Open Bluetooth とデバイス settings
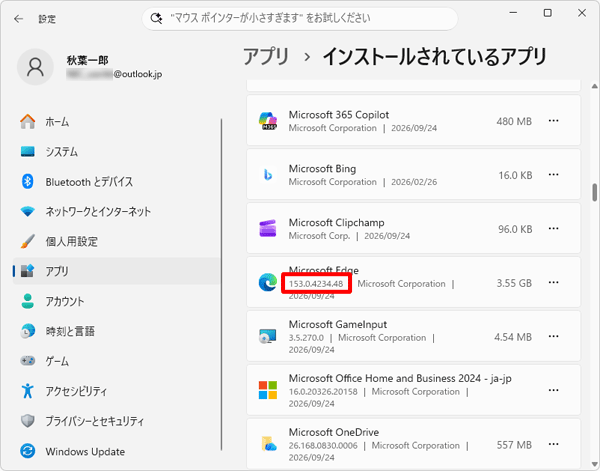This screenshot has width=600, height=471. point(117,181)
